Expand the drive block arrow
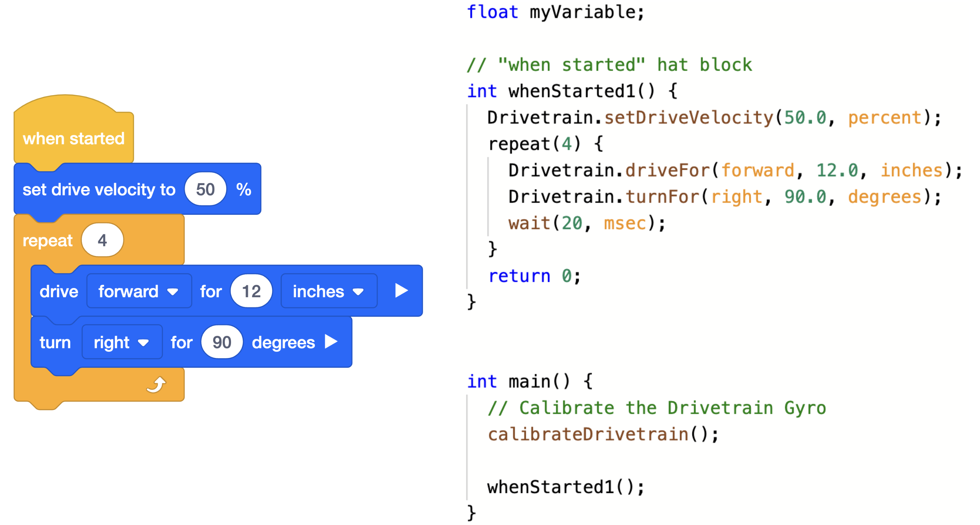The width and height of the screenshot is (980, 525). [x=401, y=291]
